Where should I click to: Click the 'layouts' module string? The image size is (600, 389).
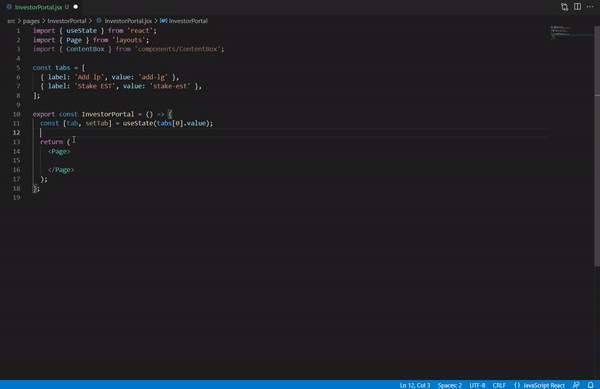pos(129,40)
